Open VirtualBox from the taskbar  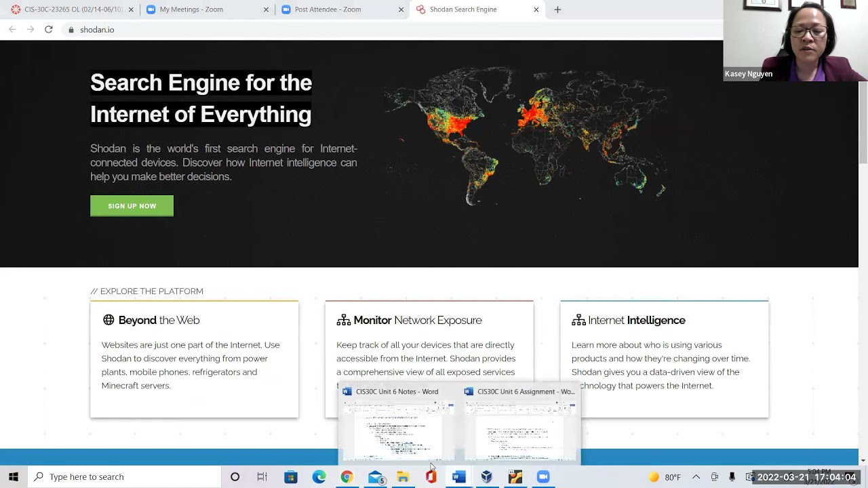coord(486,476)
